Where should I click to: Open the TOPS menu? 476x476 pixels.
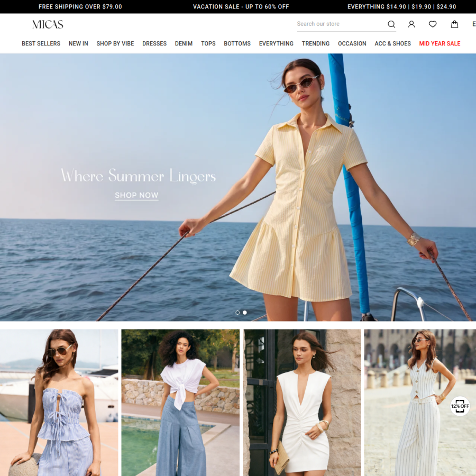(x=208, y=44)
